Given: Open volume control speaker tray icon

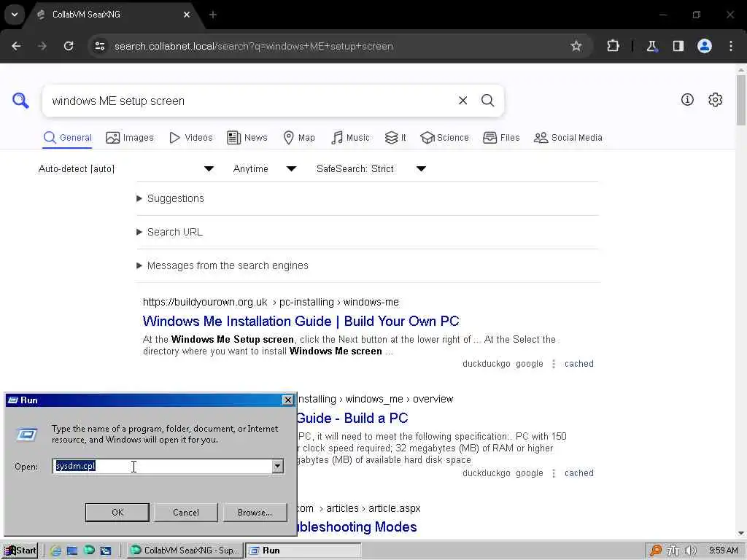Looking at the screenshot, I should [x=690, y=551].
